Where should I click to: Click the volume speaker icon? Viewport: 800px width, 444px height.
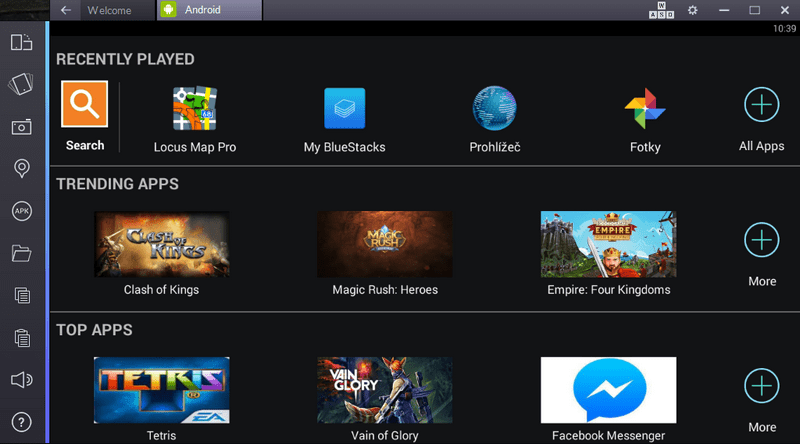click(21, 380)
